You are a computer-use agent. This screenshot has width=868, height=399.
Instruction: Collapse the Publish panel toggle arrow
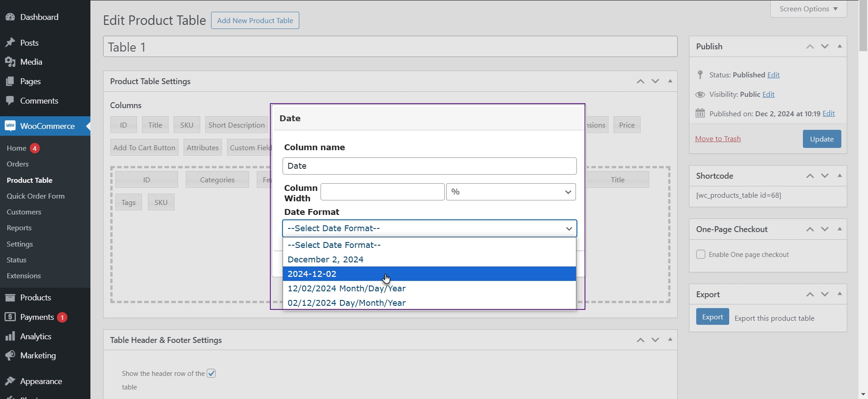click(x=840, y=46)
